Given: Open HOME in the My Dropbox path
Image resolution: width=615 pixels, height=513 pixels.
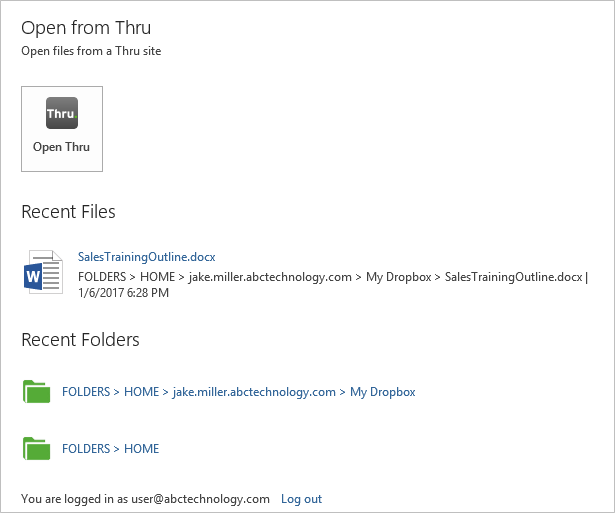Looking at the screenshot, I should coord(142,392).
